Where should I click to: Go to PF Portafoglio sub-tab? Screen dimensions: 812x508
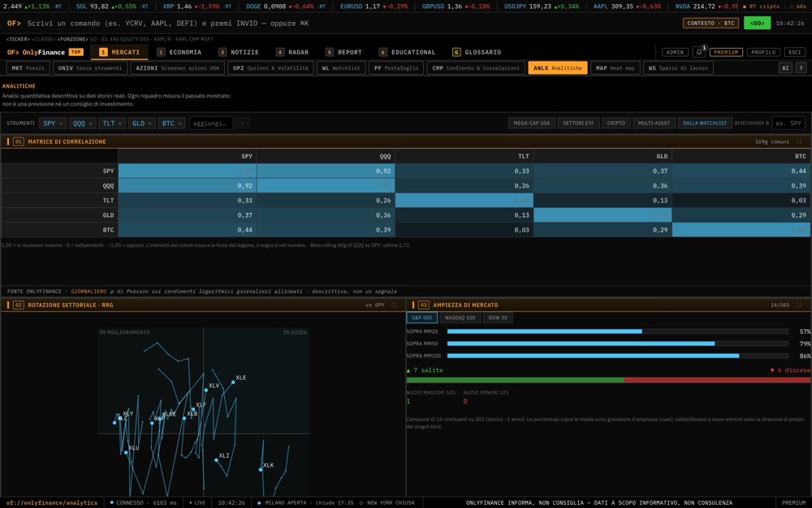click(x=396, y=68)
